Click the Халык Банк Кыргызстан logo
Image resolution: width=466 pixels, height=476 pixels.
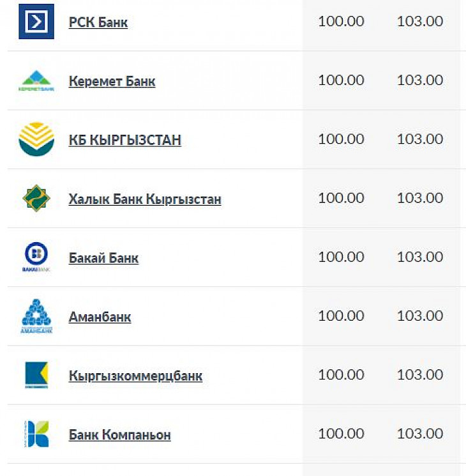click(x=36, y=198)
